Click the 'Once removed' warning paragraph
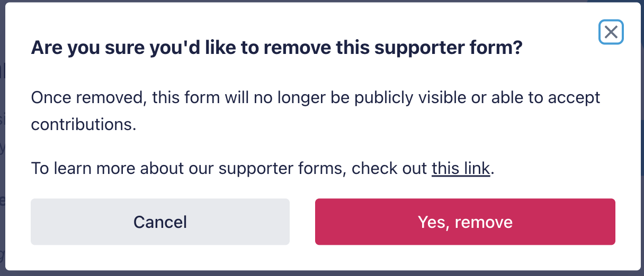 315,98
